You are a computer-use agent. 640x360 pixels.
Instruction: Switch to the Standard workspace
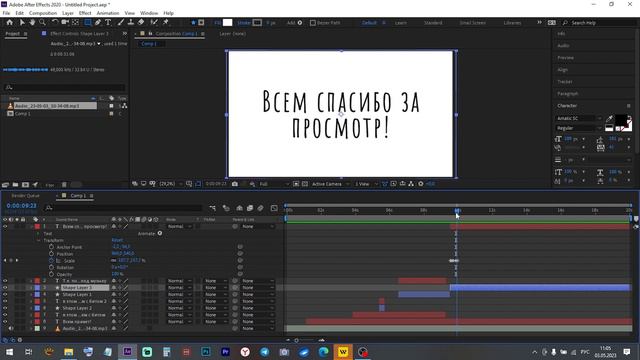433,23
